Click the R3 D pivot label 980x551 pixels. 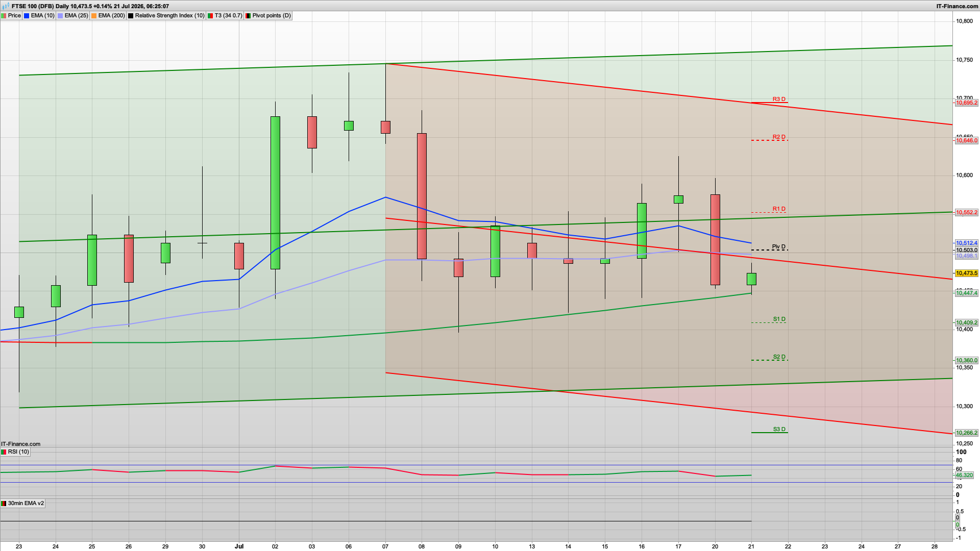[779, 99]
